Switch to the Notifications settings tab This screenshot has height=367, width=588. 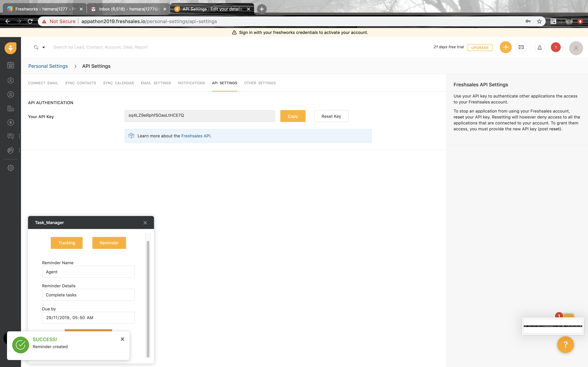(x=191, y=83)
